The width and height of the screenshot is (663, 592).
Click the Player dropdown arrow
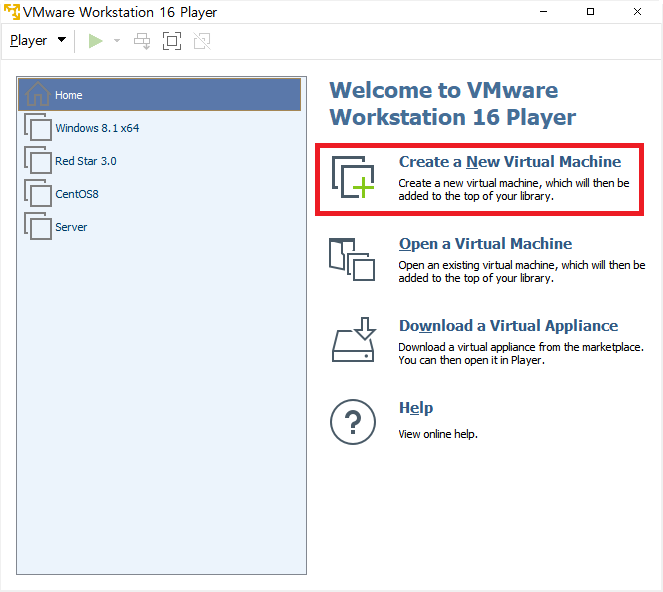pos(62,40)
